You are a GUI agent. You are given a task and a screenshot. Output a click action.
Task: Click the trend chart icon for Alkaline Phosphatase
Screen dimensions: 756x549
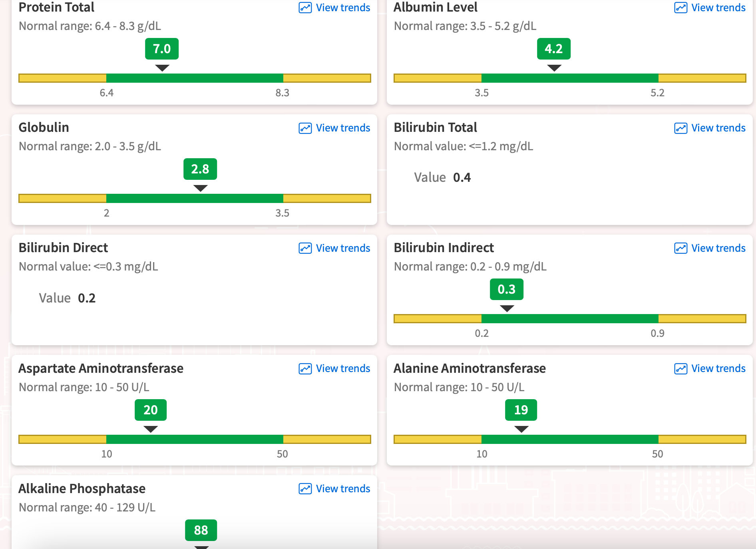305,489
